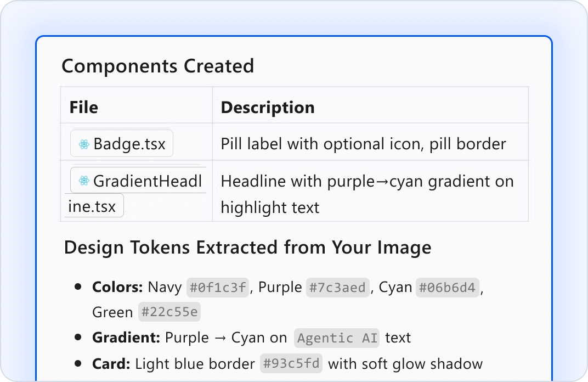The image size is (588, 382).
Task: Open the GradientHeadline.tsx file chip
Action: (x=139, y=181)
